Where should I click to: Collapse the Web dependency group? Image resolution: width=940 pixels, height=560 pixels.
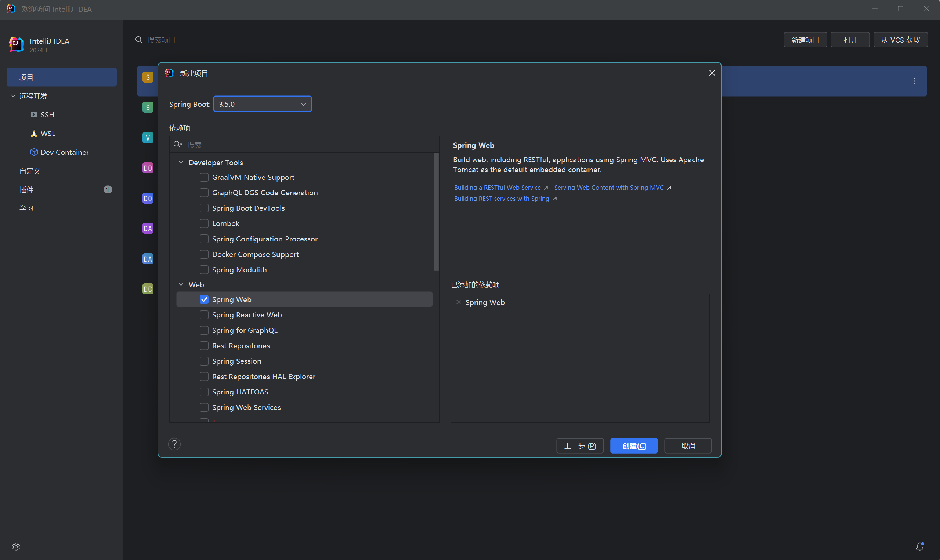tap(181, 284)
